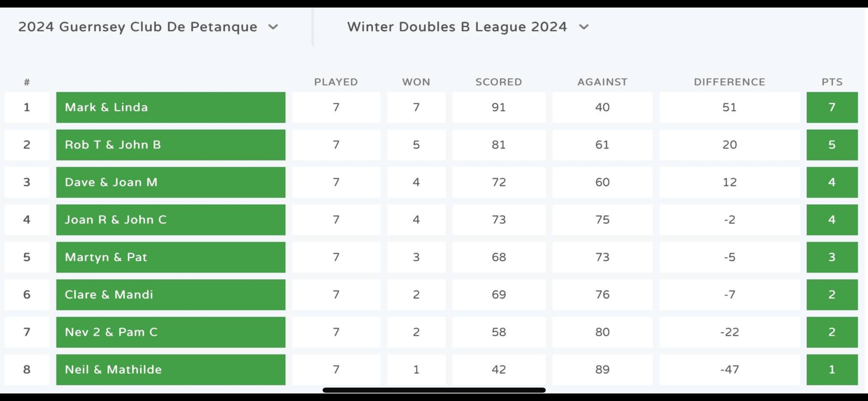Open the 2024 Guernsey Club De Petanque dropdown
Image resolution: width=868 pixels, height=401 pixels.
pyautogui.click(x=148, y=27)
